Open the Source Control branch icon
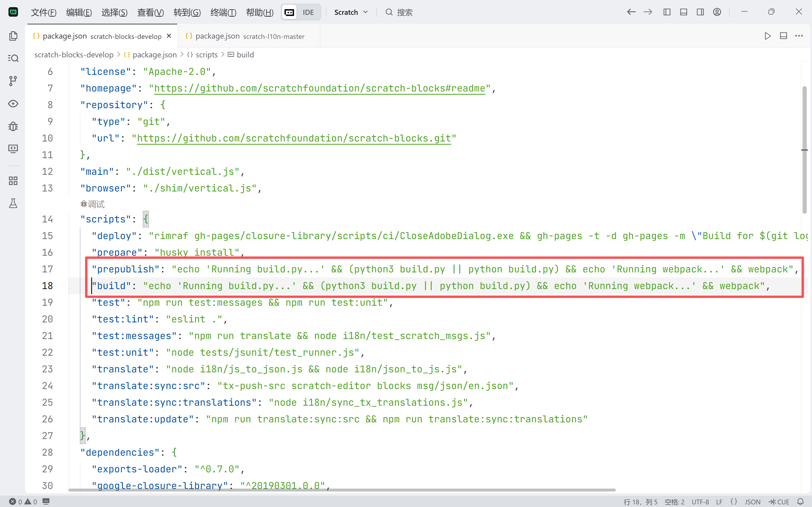Viewport: 812px width, 507px height. 13,81
